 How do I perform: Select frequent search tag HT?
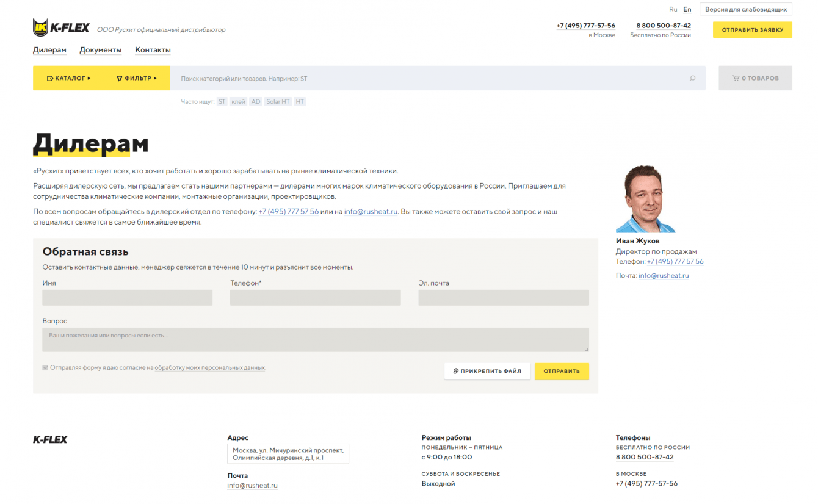[x=300, y=101]
